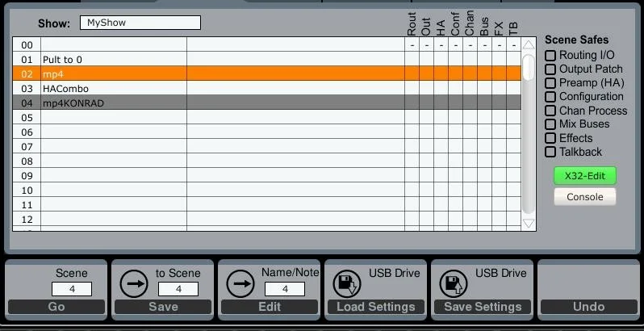Image resolution: width=644 pixels, height=331 pixels.
Task: Click the scene list up arrow
Action: tap(529, 44)
